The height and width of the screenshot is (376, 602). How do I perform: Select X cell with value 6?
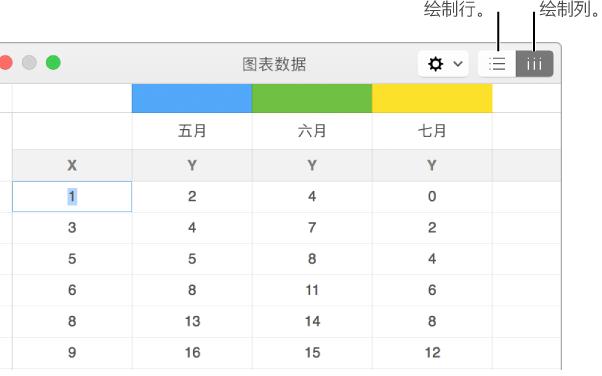[x=72, y=290]
